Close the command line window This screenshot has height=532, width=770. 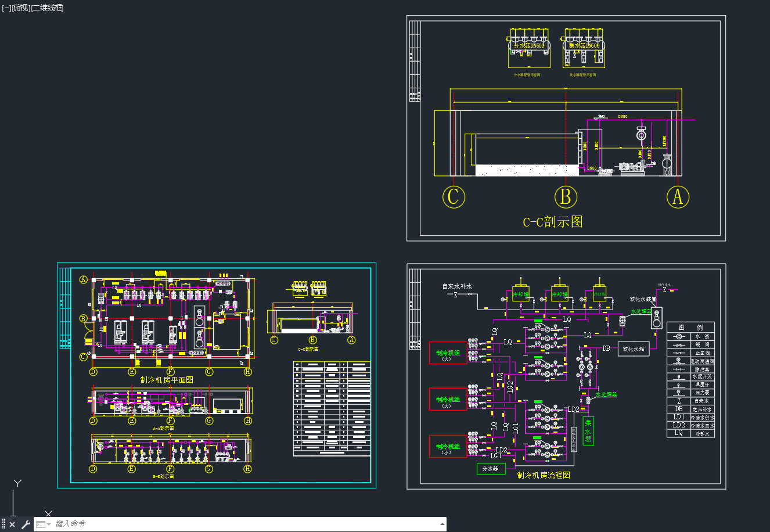pyautogui.click(x=12, y=524)
